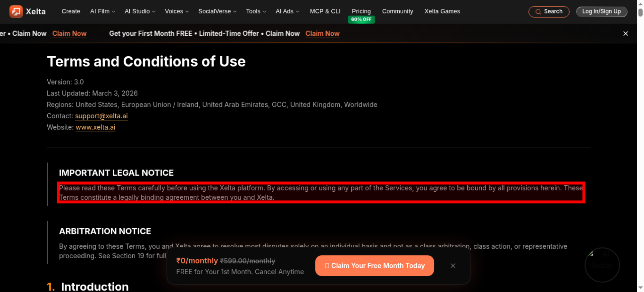Click 'FREE for Your 1st Month. Cancel Anytime'
Screen dimensions: 644x292
click(240, 272)
